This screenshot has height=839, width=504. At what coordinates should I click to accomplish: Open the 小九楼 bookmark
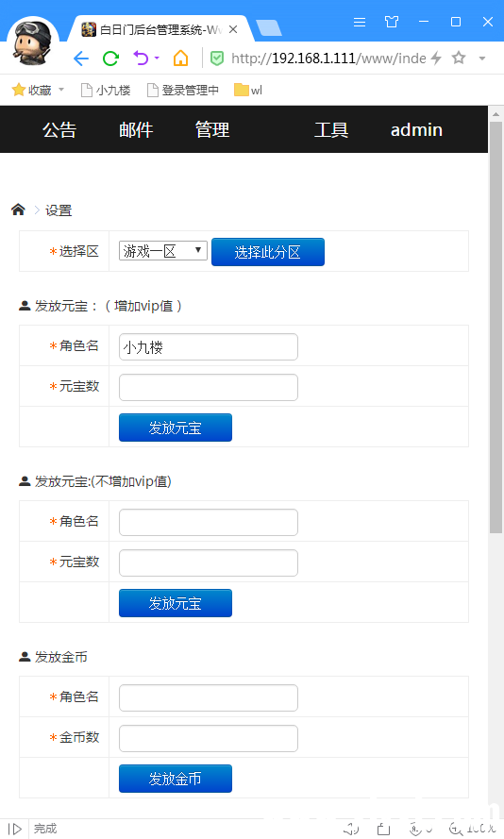[106, 90]
